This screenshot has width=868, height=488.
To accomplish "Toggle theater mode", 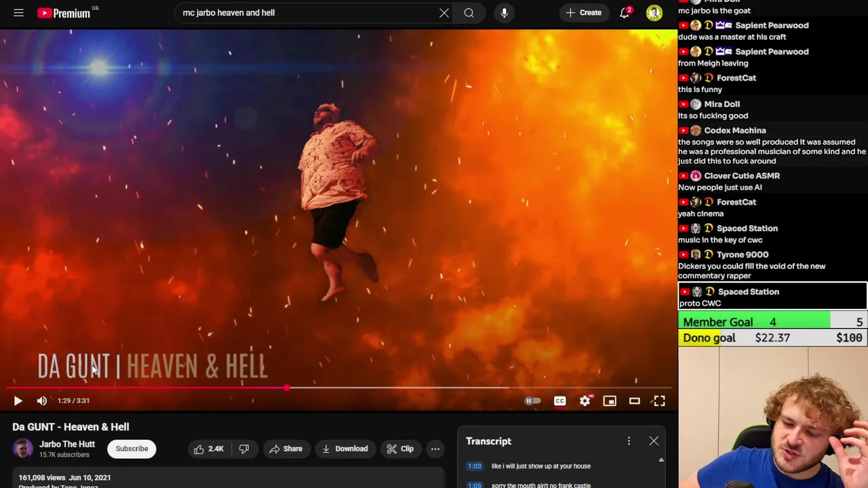I will pos(635,401).
